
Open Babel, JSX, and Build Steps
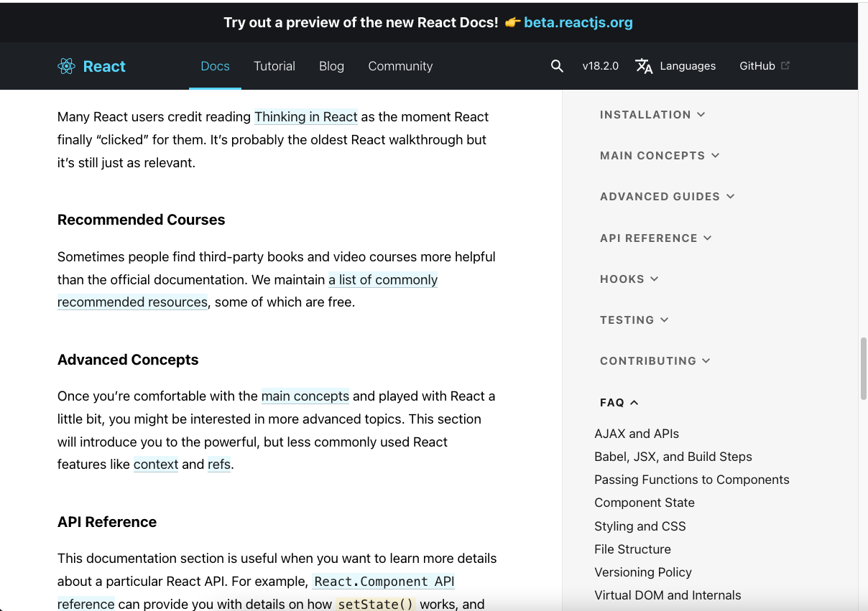(x=673, y=457)
